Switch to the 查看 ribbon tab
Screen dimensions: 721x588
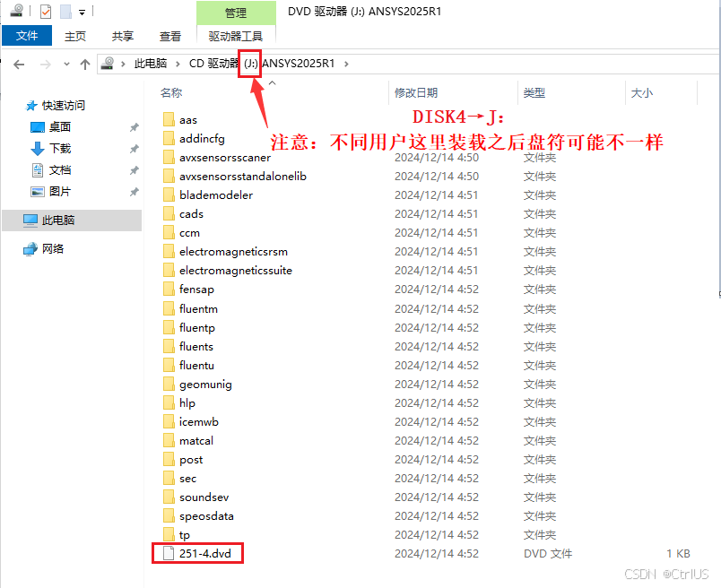(170, 37)
